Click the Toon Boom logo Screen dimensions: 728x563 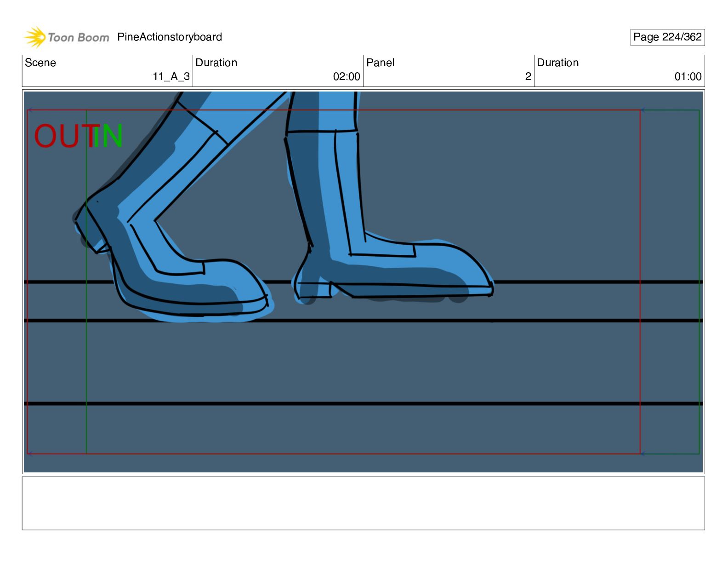[67, 37]
